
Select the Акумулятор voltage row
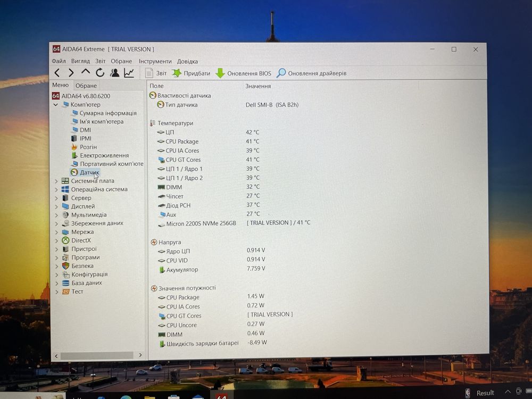click(211, 270)
